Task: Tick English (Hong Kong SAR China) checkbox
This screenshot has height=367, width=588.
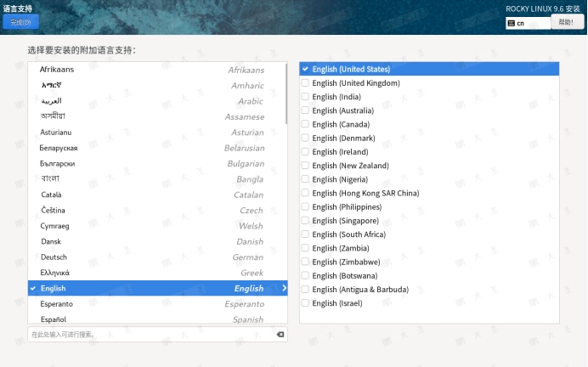Action: 305,193
